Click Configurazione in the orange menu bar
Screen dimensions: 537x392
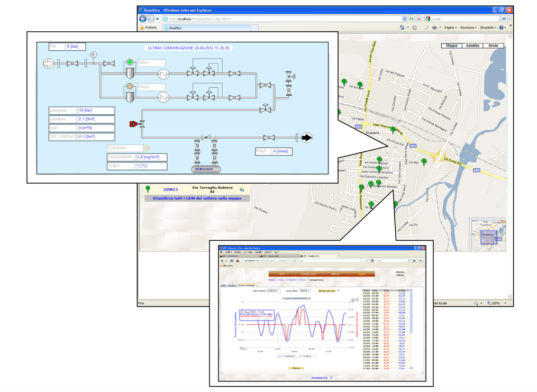click(308, 274)
